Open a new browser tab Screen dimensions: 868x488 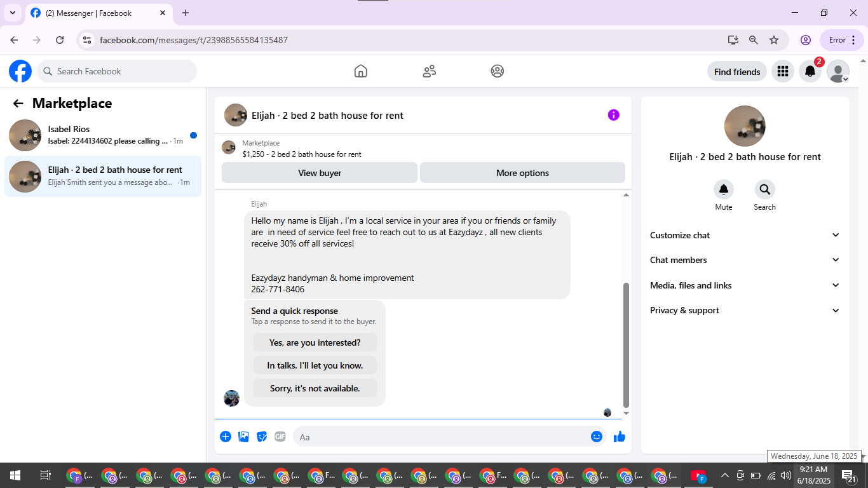click(x=186, y=13)
